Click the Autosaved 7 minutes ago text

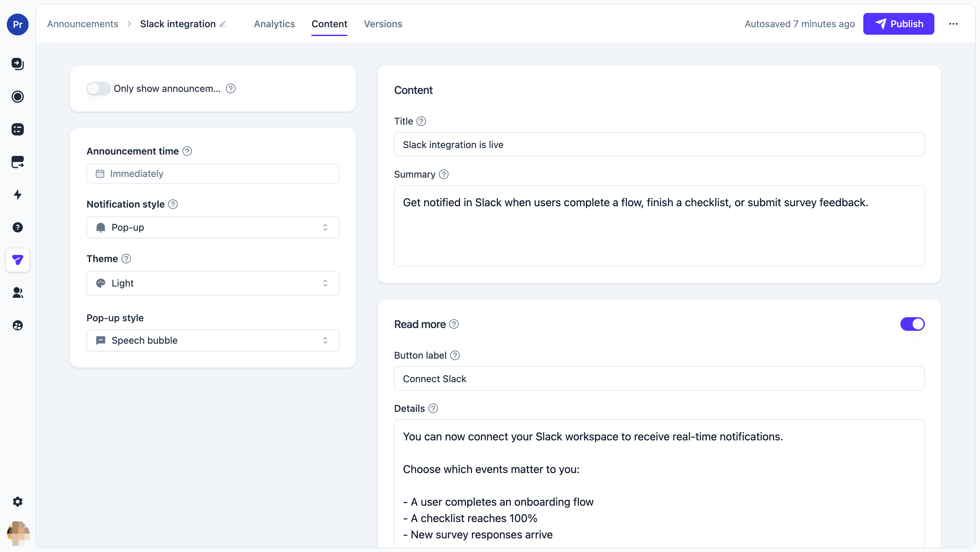click(x=800, y=24)
